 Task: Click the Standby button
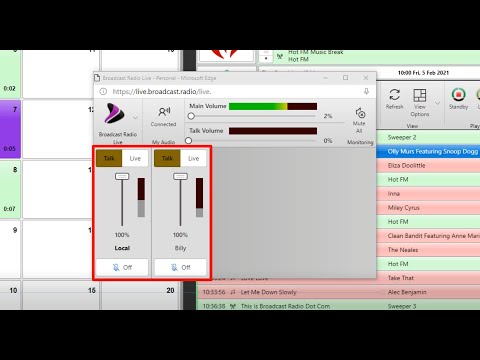(458, 99)
